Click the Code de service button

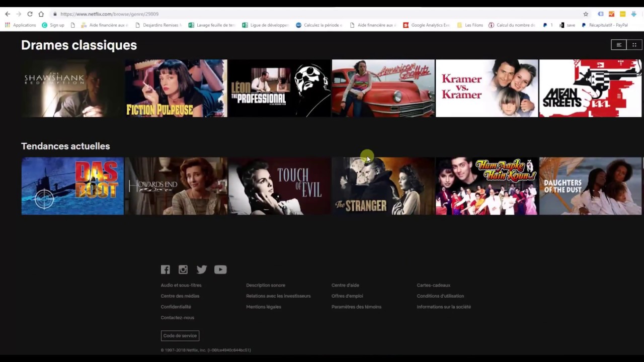tap(180, 336)
